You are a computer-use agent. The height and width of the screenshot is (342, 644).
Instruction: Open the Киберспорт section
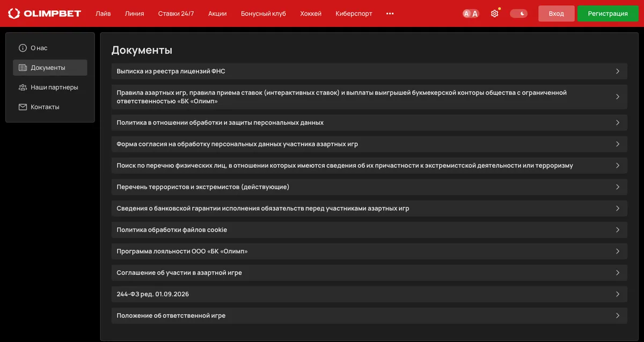click(x=354, y=13)
